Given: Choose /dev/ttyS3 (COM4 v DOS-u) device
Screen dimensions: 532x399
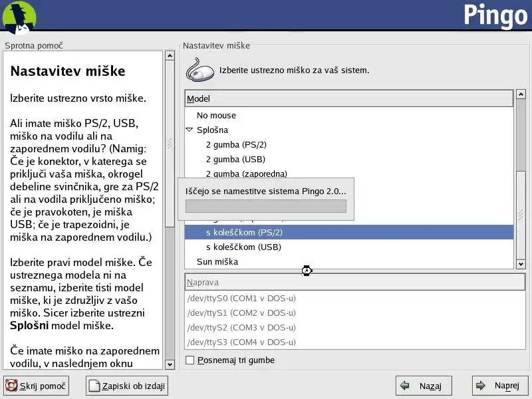Looking at the screenshot, I should (x=355, y=342).
